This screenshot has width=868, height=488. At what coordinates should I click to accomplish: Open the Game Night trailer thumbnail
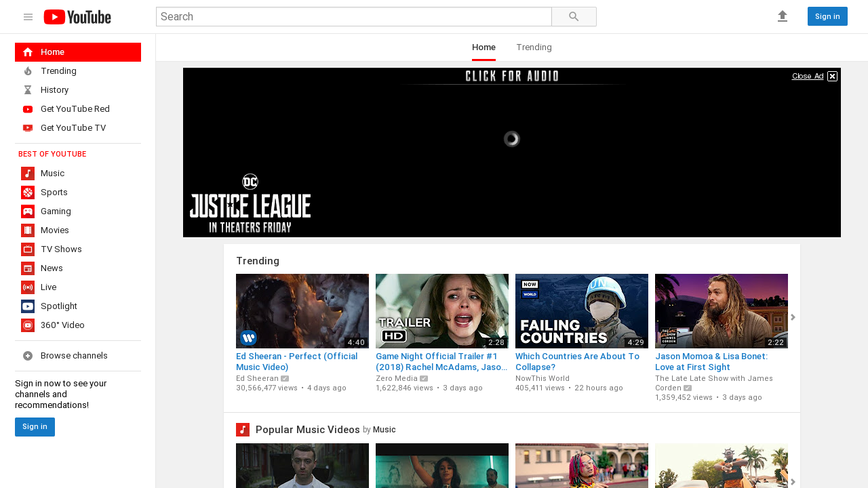coord(442,311)
